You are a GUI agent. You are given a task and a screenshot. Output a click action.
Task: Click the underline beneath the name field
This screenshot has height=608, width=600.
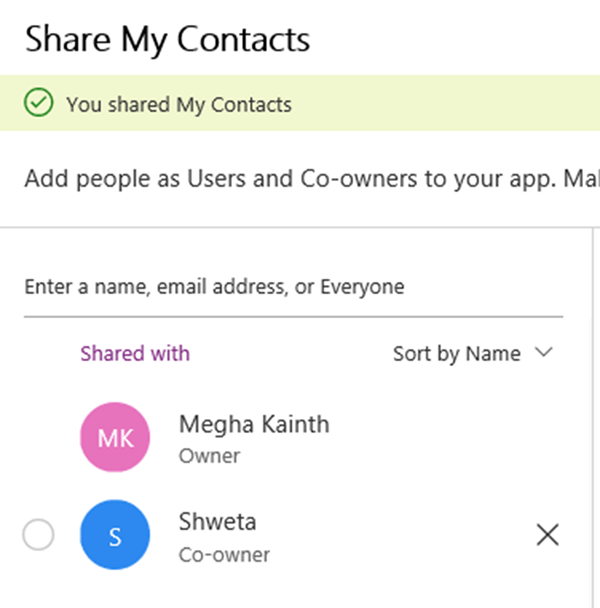click(293, 317)
